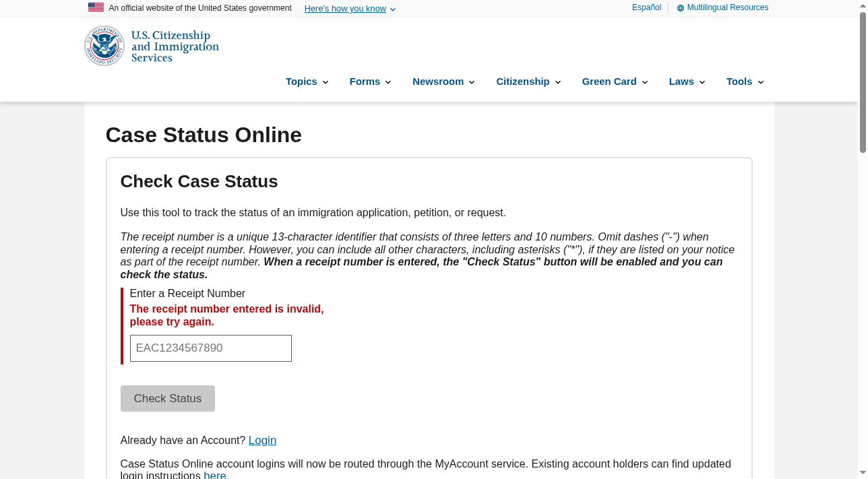This screenshot has height=479, width=868.
Task: Expand the chevron next to Tools
Action: pos(761,82)
